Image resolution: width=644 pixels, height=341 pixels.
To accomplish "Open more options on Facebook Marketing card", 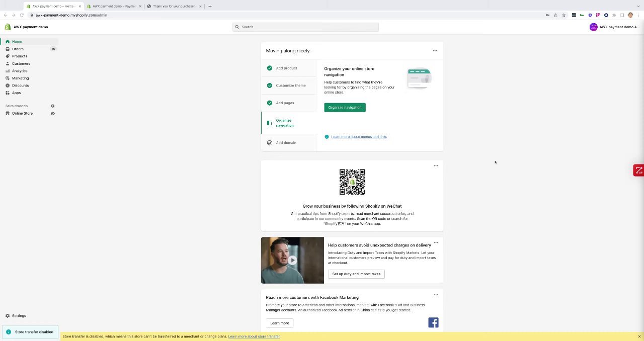I will pyautogui.click(x=436, y=295).
